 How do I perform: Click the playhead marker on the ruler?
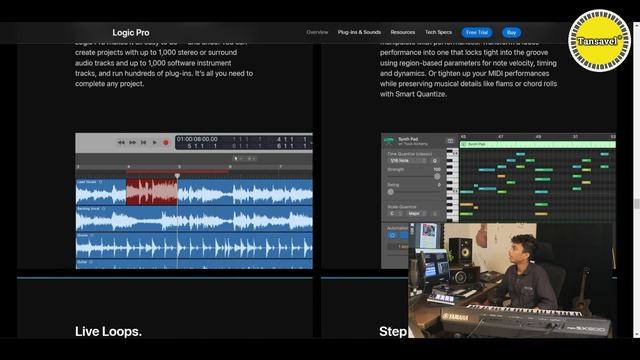point(177,176)
